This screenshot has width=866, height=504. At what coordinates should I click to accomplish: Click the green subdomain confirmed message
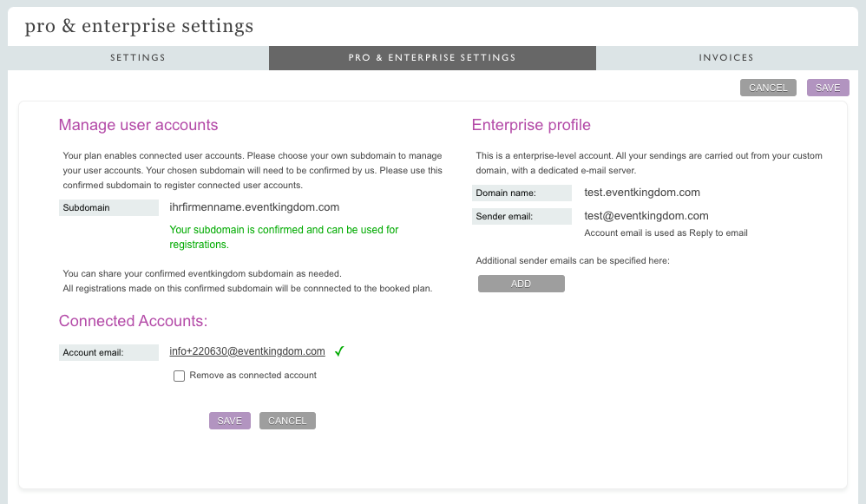[284, 237]
